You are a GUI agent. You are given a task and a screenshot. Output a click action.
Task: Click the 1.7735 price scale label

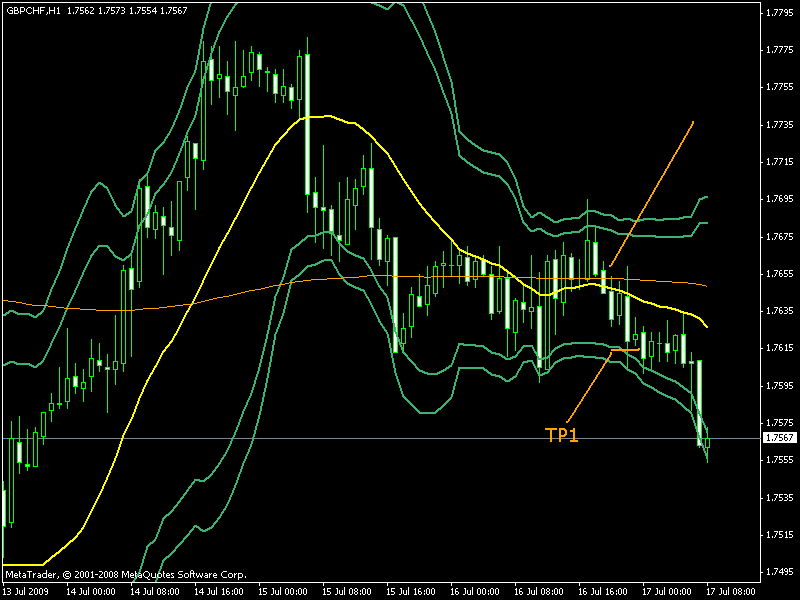(780, 124)
